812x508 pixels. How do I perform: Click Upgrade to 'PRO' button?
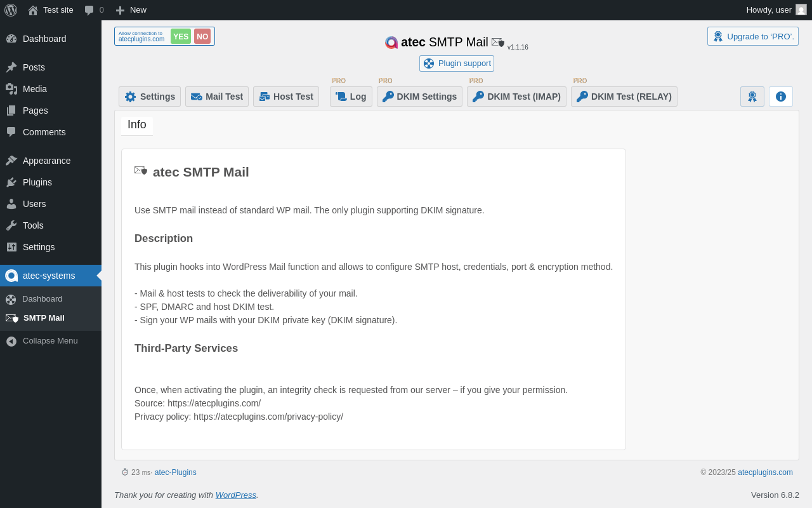(x=753, y=36)
